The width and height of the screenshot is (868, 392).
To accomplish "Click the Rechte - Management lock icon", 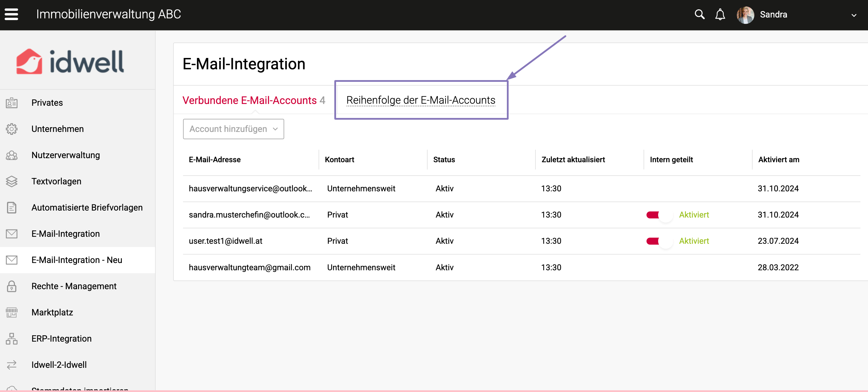I will (x=12, y=286).
